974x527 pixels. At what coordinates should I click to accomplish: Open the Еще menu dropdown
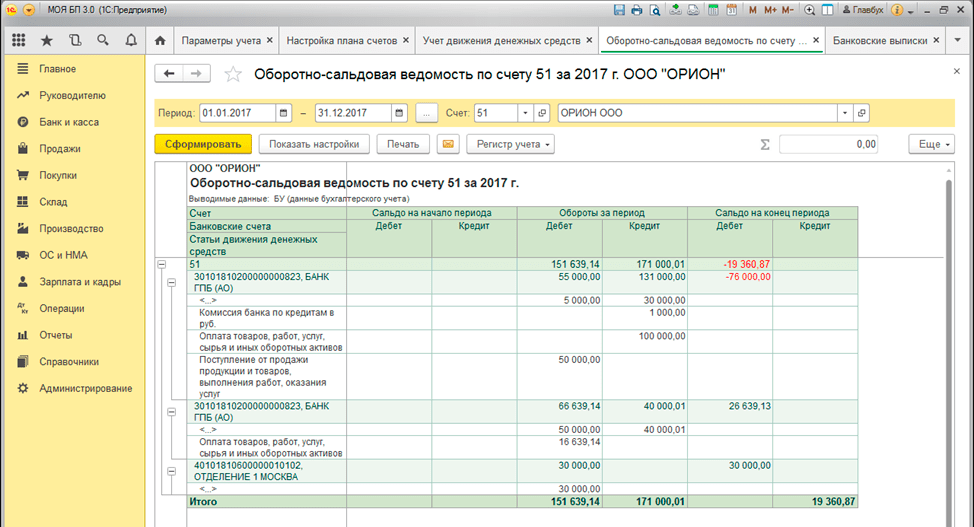(x=930, y=144)
